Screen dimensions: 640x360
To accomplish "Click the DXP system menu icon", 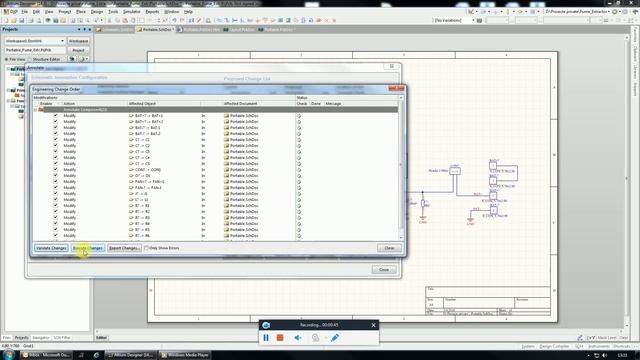I will point(11,12).
